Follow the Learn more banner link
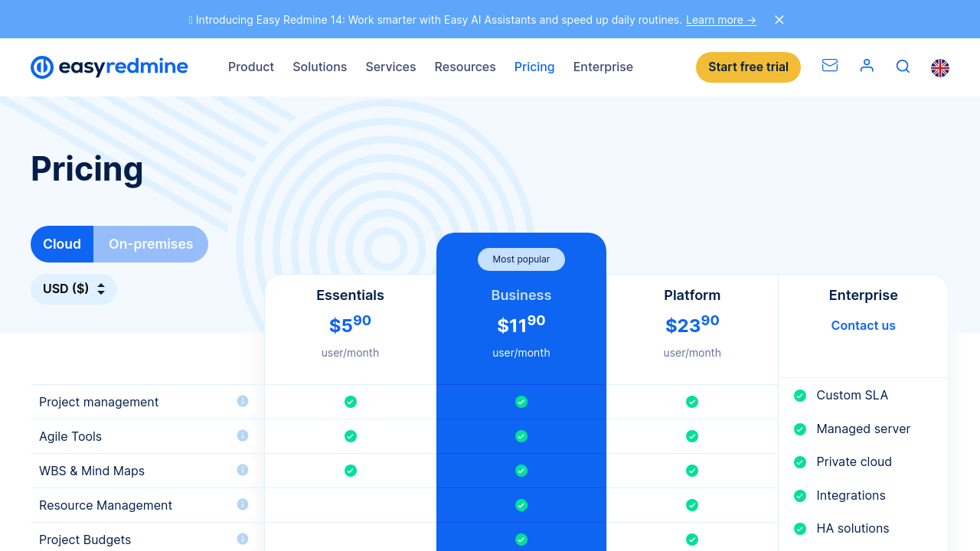The image size is (980, 551). 720,20
